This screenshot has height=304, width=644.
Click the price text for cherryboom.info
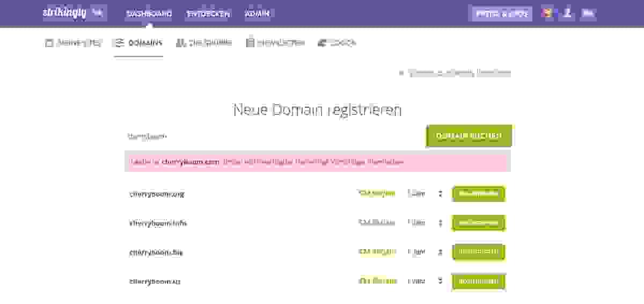click(377, 222)
